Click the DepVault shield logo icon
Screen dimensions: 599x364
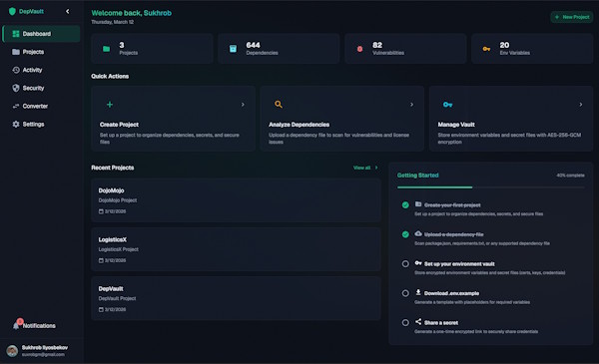12,11
